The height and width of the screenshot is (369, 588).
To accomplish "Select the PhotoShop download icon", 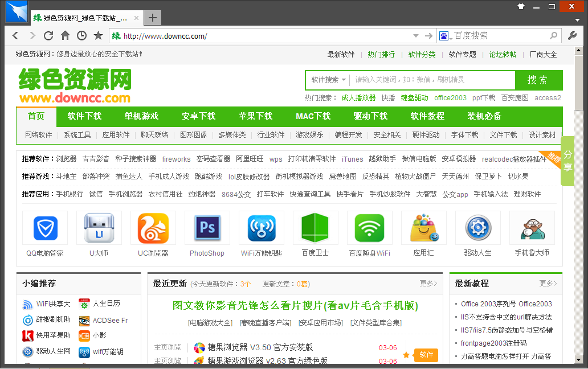I will pos(207,227).
